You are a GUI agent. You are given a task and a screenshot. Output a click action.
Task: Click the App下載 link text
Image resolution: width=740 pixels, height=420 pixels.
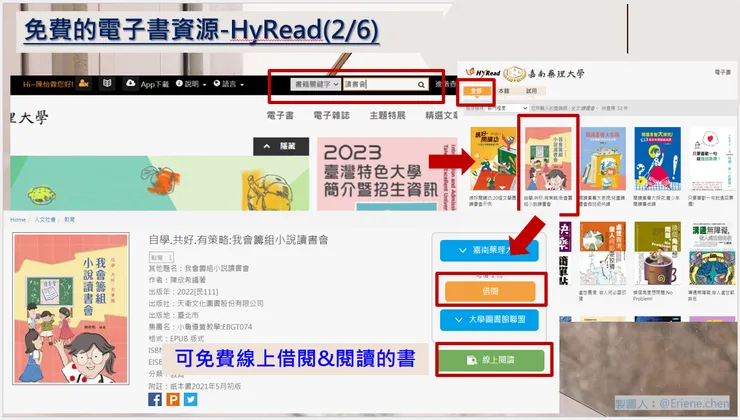154,84
